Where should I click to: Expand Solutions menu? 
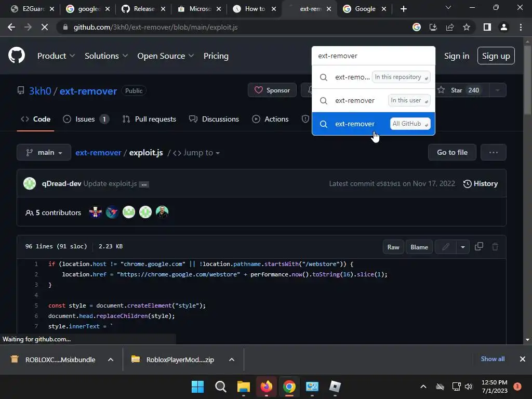[x=106, y=56]
